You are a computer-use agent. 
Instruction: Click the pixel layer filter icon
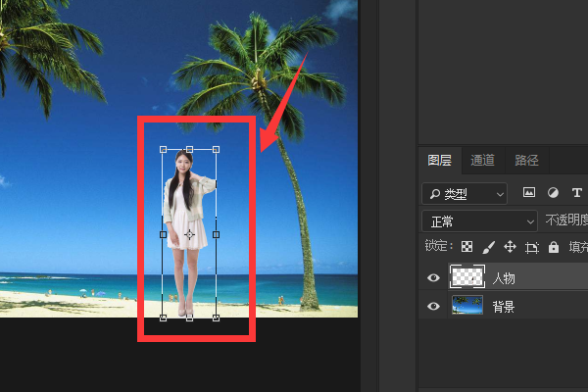(x=529, y=193)
